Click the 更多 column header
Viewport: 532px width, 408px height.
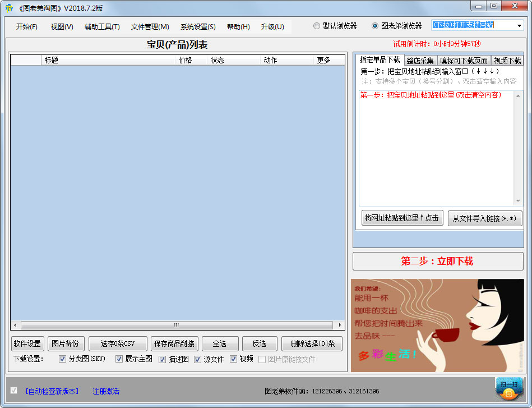[x=329, y=60]
